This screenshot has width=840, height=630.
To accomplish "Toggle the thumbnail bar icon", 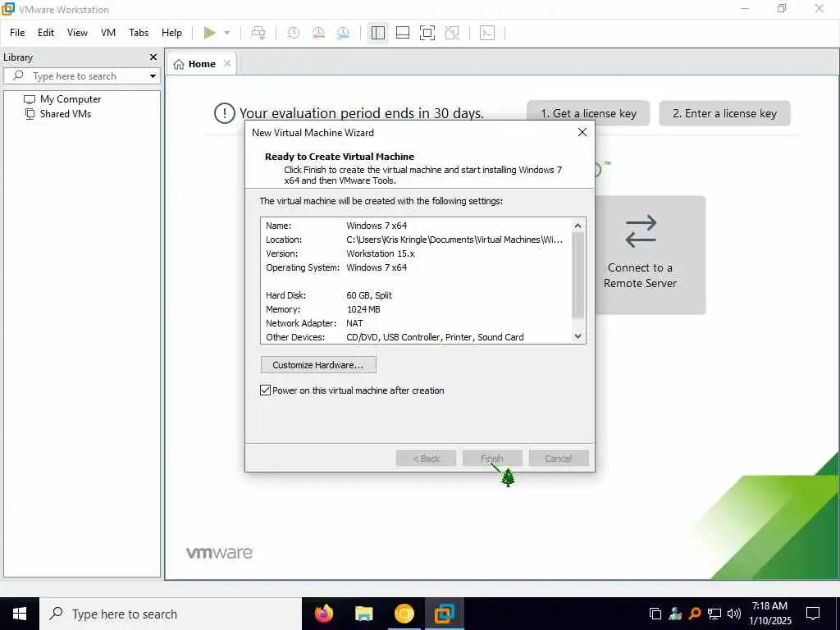I will coord(402,33).
